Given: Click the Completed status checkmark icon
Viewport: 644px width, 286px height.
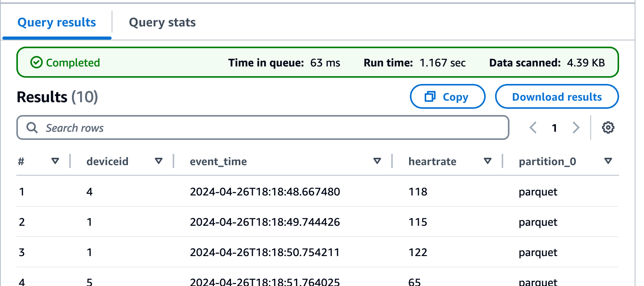Looking at the screenshot, I should (x=36, y=63).
